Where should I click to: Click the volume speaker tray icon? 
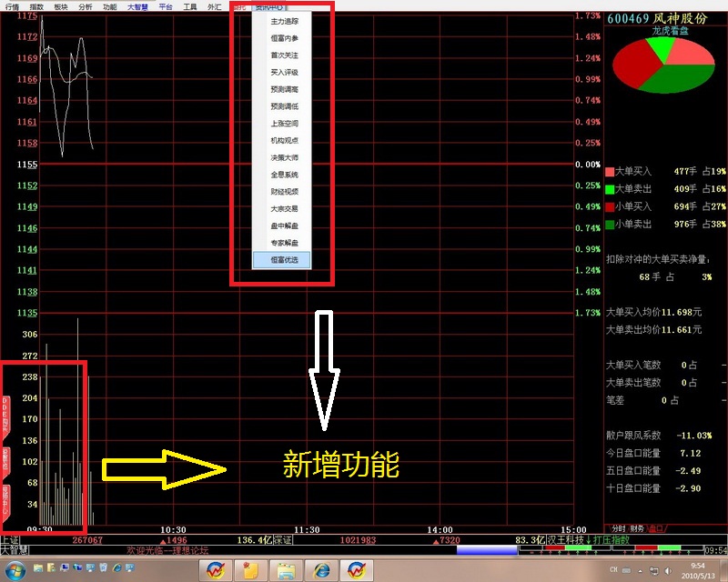(668, 570)
